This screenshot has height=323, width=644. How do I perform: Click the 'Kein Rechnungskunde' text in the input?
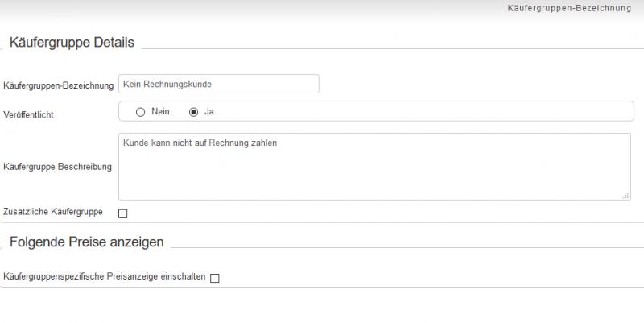point(167,84)
